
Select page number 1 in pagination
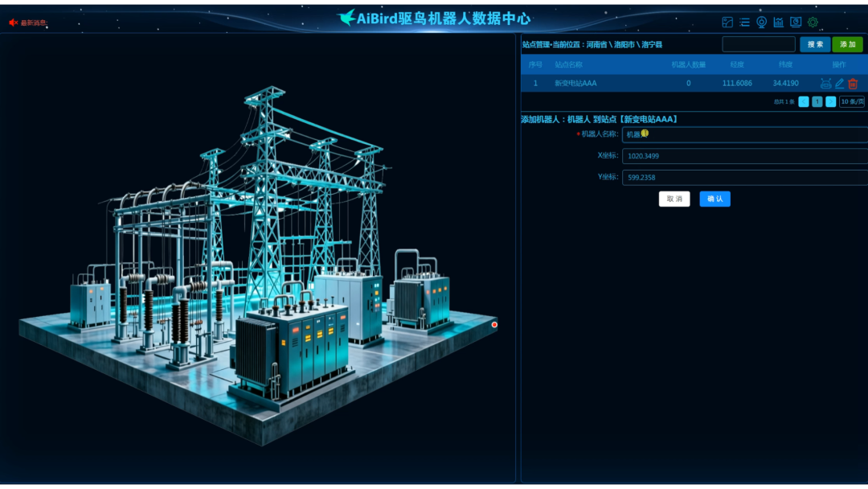[817, 102]
